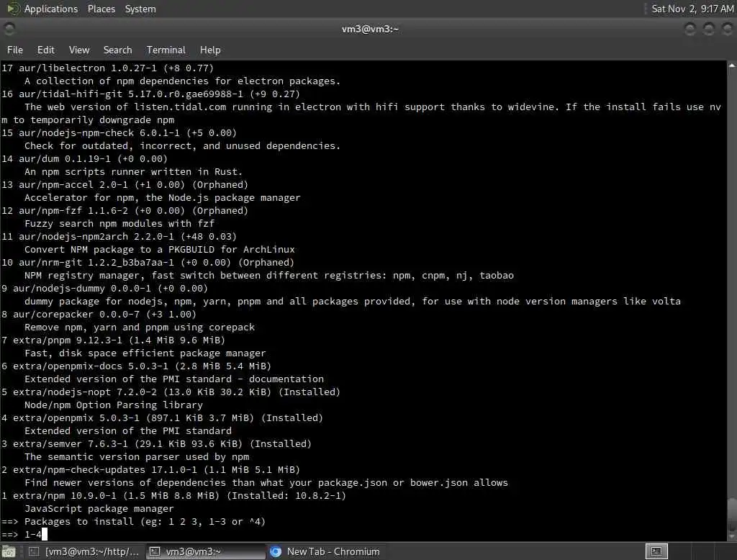This screenshot has width=737, height=560.
Task: Open the Applications menu
Action: (51, 9)
